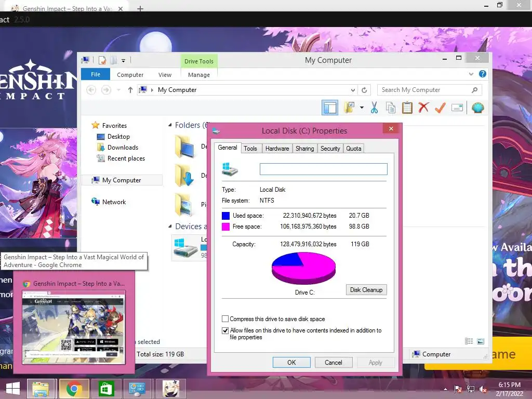Screen dimensions: 532x399
Task: Click the muted volume tray icon
Action: [483, 389]
